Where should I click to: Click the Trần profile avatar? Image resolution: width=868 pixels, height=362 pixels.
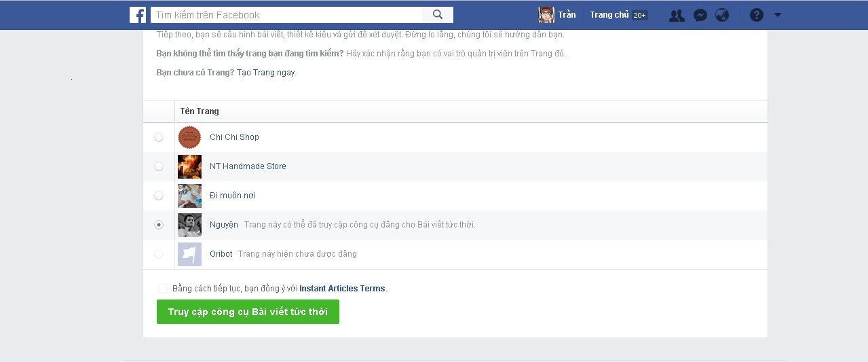[546, 15]
